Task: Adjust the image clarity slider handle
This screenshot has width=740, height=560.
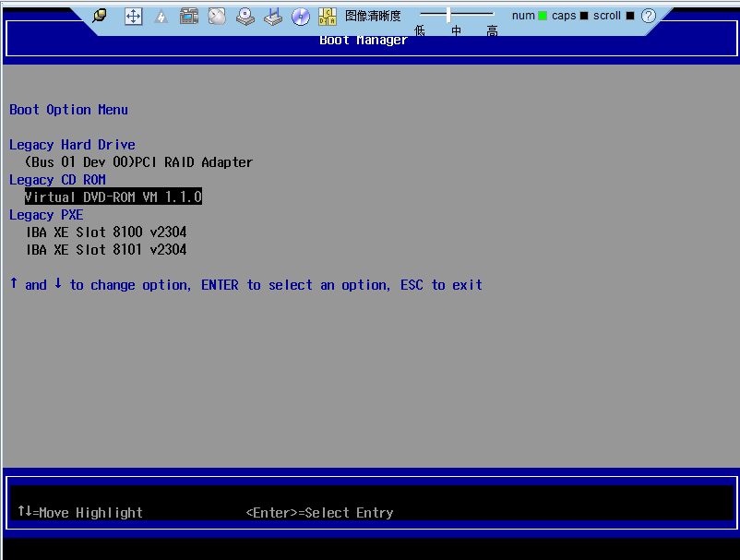Action: coord(448,14)
